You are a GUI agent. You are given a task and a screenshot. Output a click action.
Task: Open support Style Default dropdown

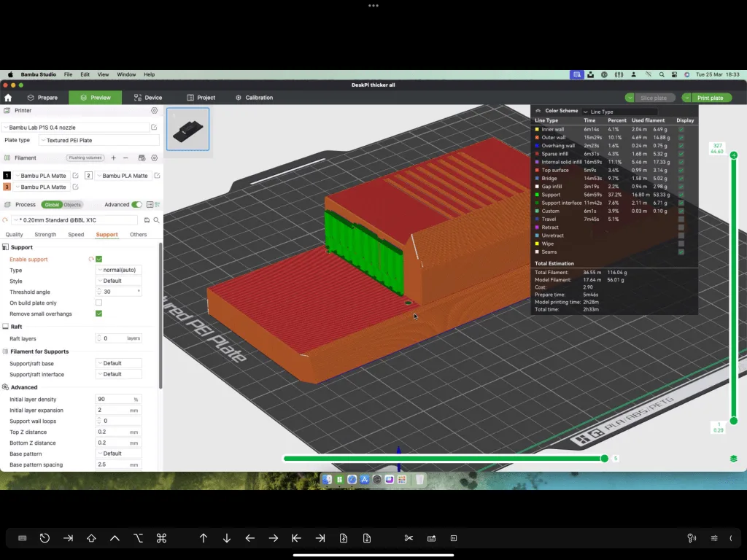coord(119,281)
